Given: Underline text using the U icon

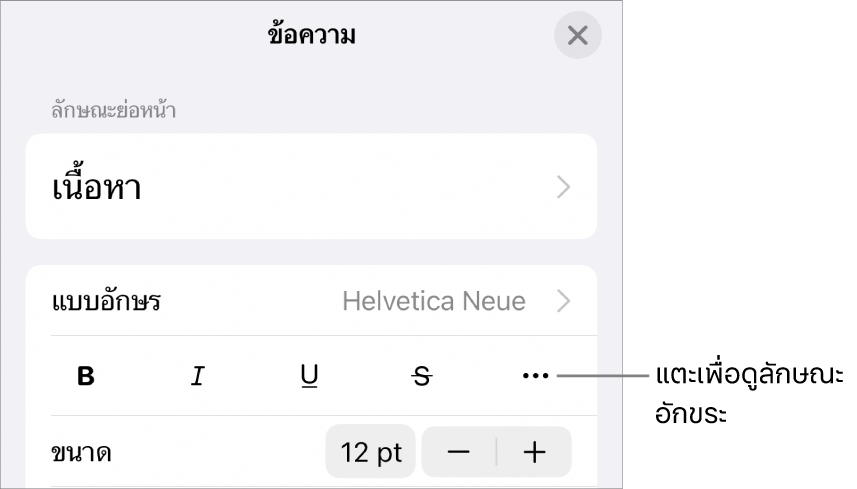Looking at the screenshot, I should click(309, 376).
